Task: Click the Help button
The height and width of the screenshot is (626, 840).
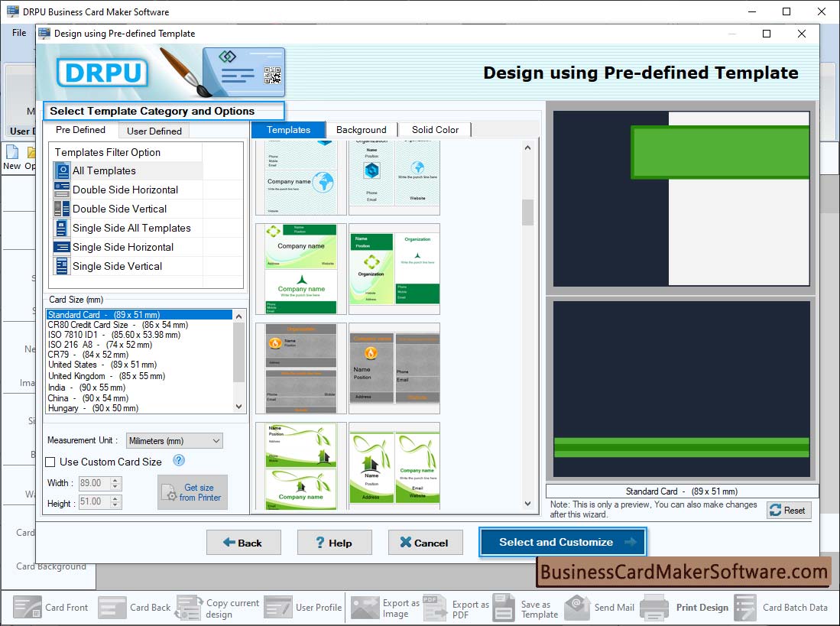Action: [x=334, y=543]
